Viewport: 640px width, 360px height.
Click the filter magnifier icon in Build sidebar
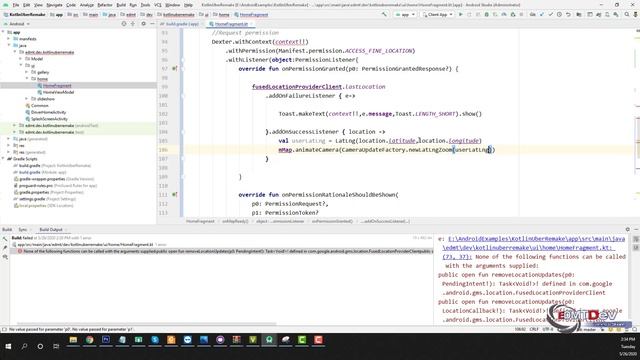pyautogui.click(x=5, y=257)
